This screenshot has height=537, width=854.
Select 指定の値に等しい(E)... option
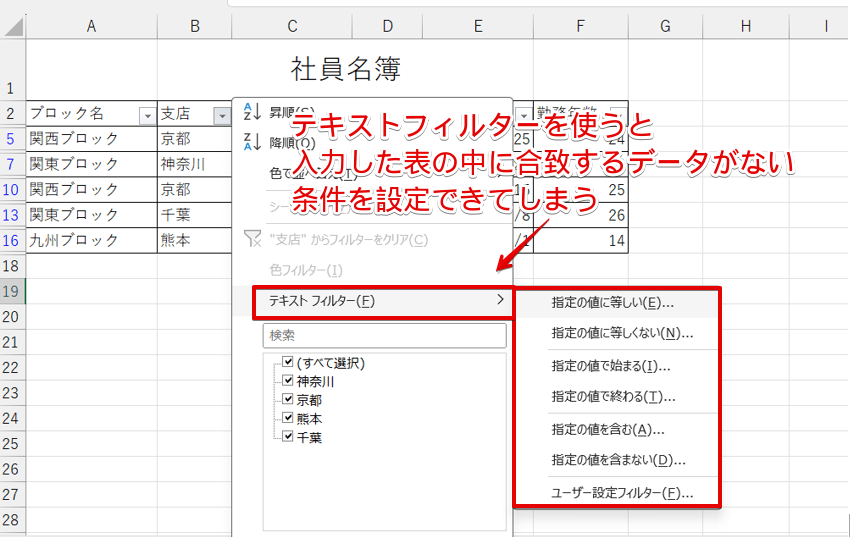618,303
